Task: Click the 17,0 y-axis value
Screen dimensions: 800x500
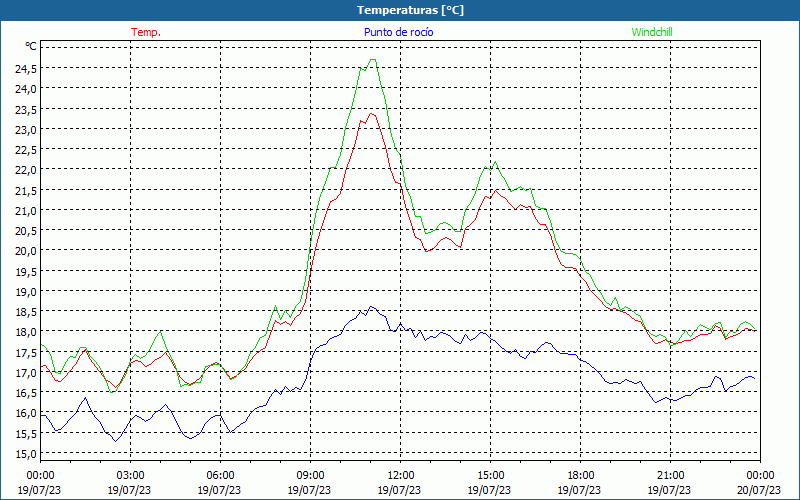Action: point(26,372)
